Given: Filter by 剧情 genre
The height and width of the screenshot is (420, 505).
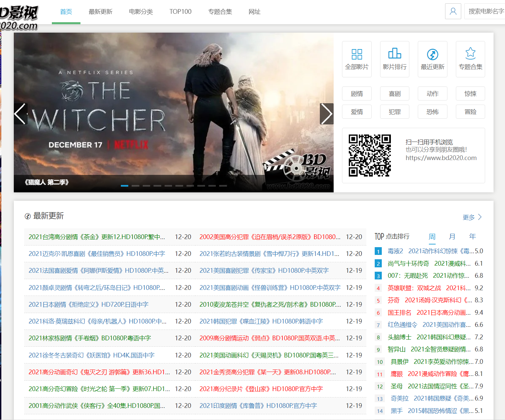Looking at the screenshot, I should point(357,93).
